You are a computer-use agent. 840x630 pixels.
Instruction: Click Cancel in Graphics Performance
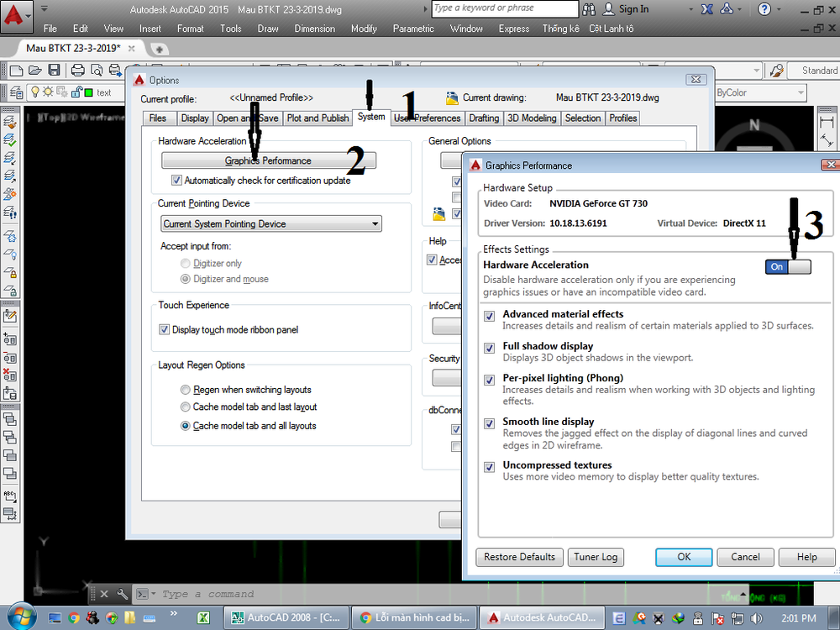(x=745, y=557)
